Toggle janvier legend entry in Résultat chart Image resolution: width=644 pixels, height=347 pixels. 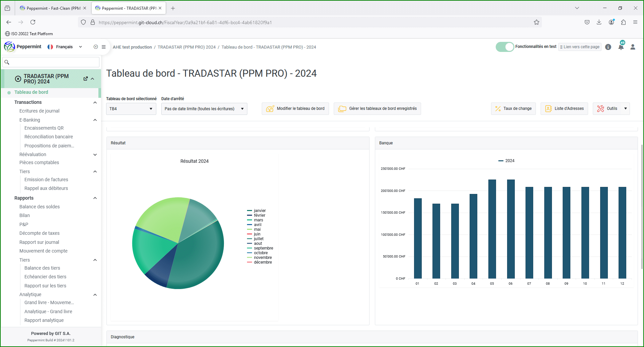tap(256, 211)
